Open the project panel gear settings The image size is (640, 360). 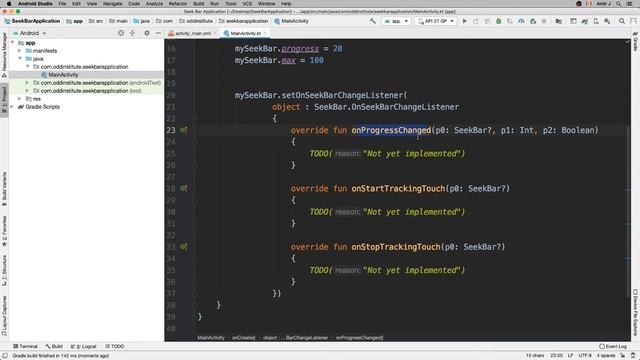pyautogui.click(x=147, y=33)
